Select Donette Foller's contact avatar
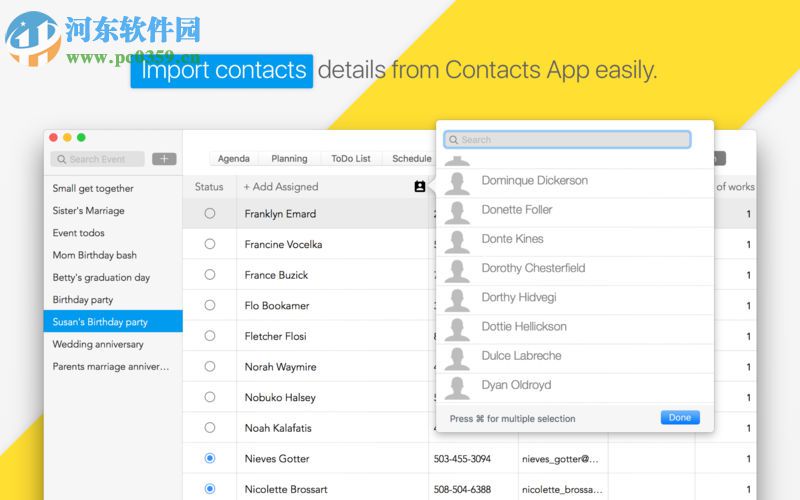The image size is (800, 500). click(457, 212)
